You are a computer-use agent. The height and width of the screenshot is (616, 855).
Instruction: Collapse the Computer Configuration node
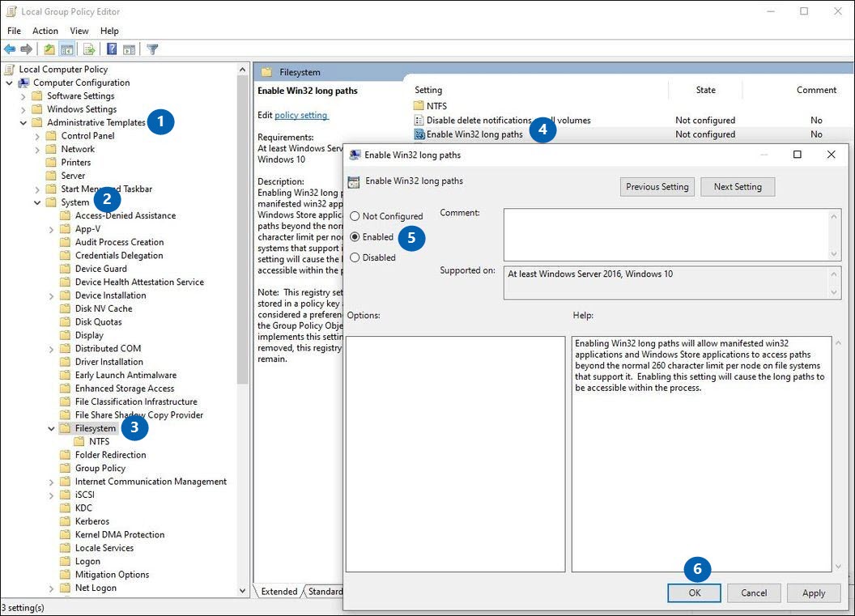pyautogui.click(x=9, y=83)
